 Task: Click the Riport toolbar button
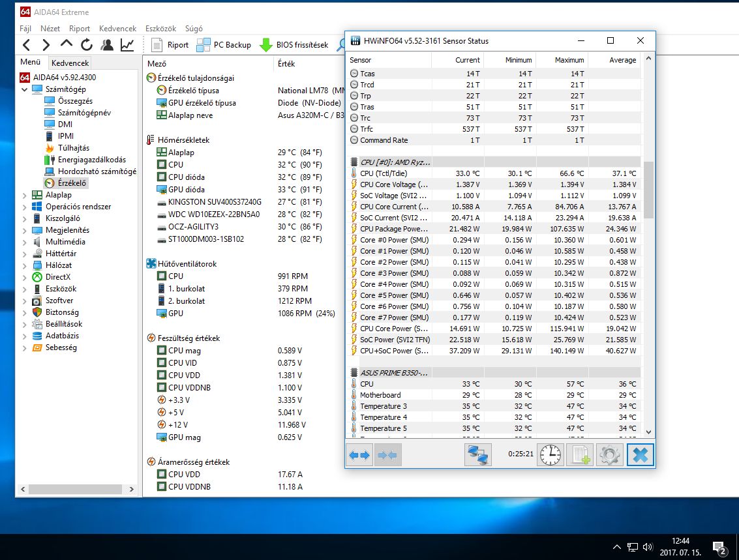pos(170,45)
